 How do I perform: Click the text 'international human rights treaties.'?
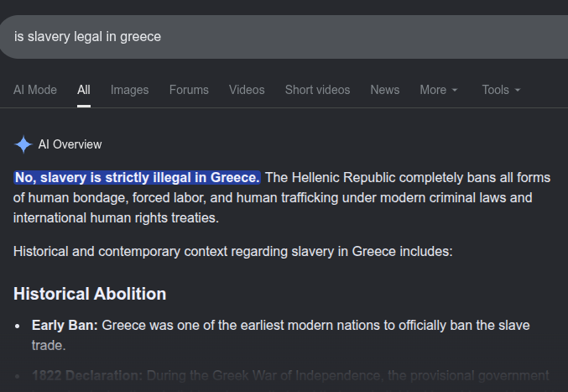point(116,217)
